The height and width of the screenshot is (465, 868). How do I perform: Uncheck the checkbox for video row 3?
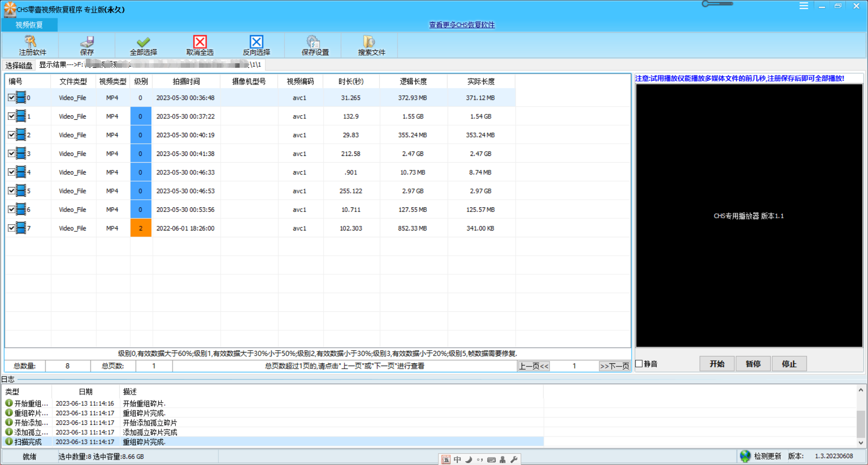11,153
